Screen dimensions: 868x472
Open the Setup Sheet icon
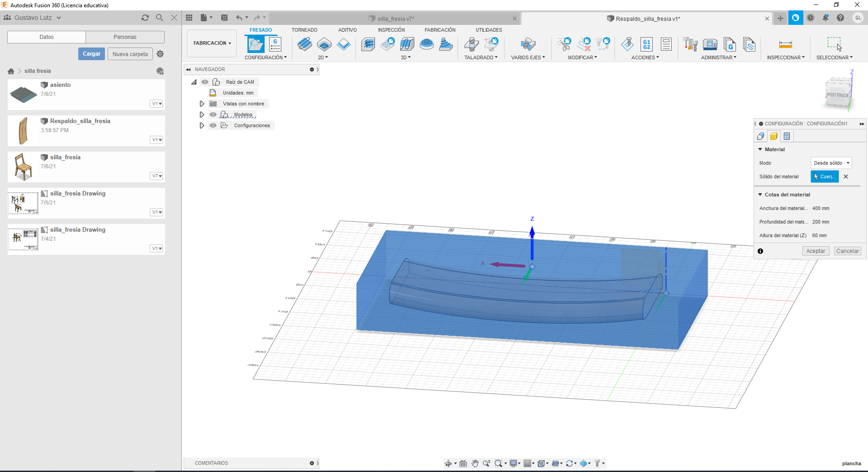(666, 44)
